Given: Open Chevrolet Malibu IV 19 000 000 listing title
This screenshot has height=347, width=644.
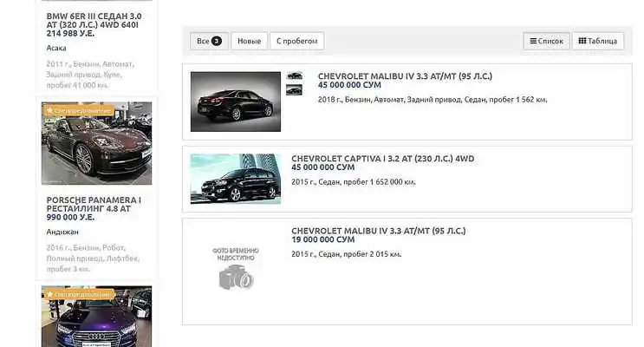Looking at the screenshot, I should point(378,231).
